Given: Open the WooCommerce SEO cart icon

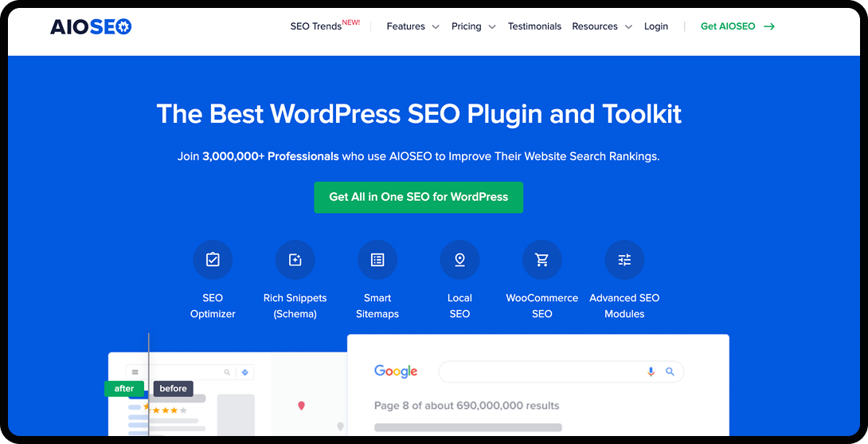Looking at the screenshot, I should (x=542, y=259).
